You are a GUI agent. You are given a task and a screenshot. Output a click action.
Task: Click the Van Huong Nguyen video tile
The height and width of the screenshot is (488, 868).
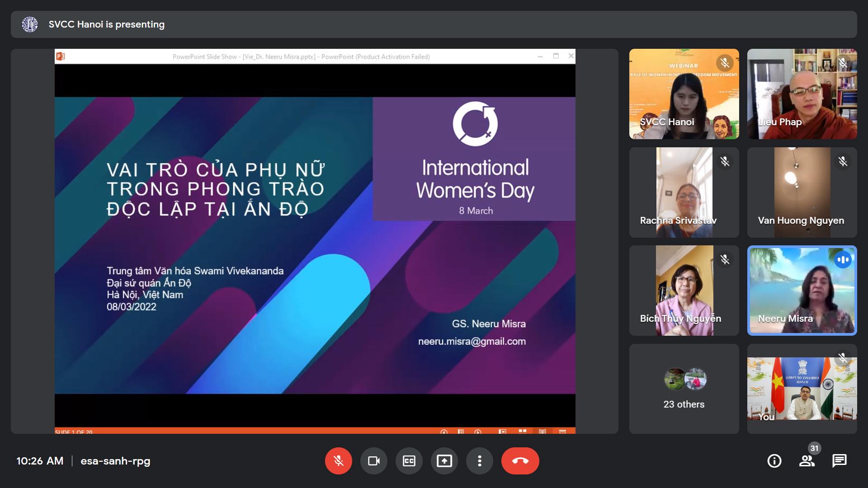coord(802,192)
